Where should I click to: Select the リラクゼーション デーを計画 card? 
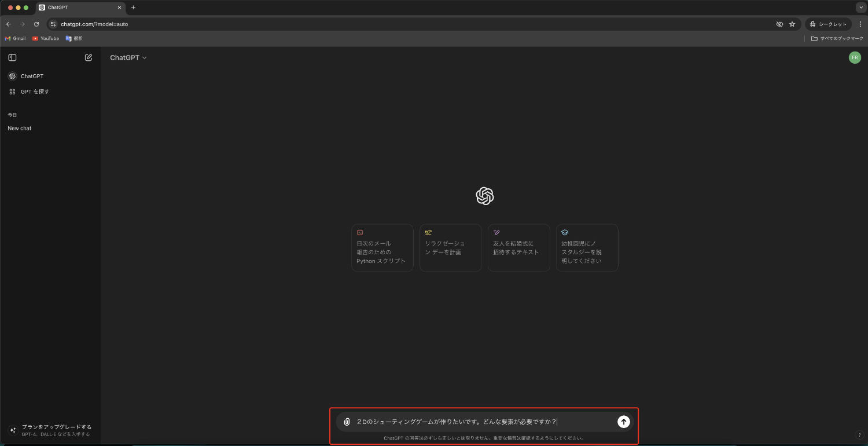click(451, 248)
